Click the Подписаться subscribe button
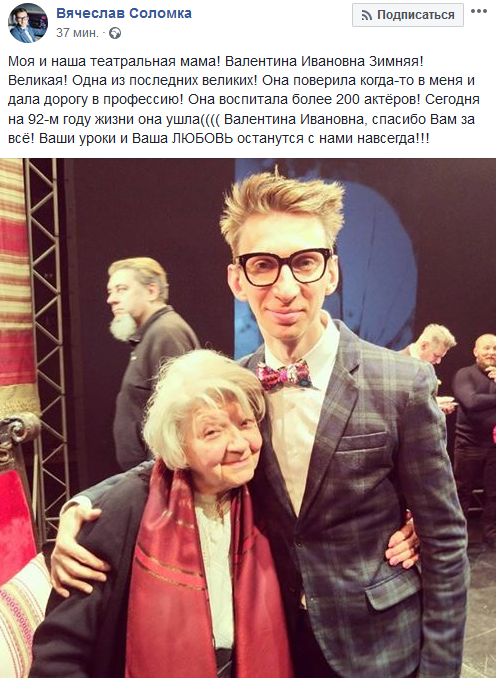Image resolution: width=496 pixels, height=678 pixels. click(408, 15)
